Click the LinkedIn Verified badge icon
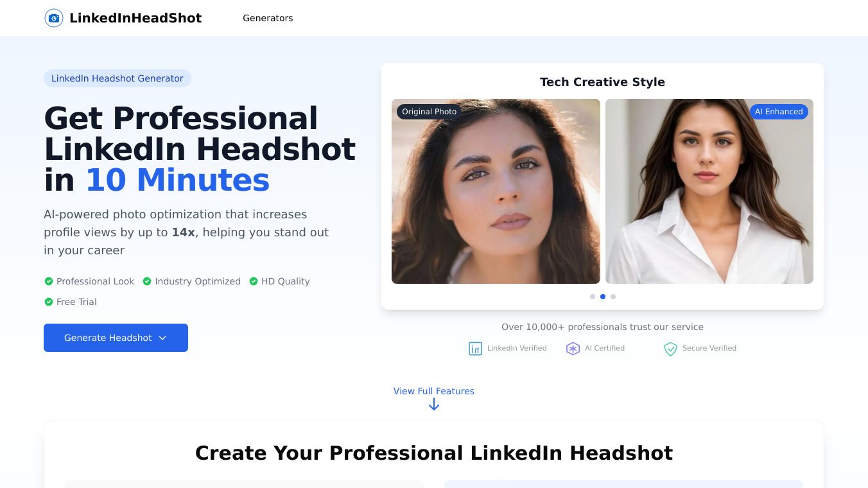The image size is (868, 488). coord(475,349)
